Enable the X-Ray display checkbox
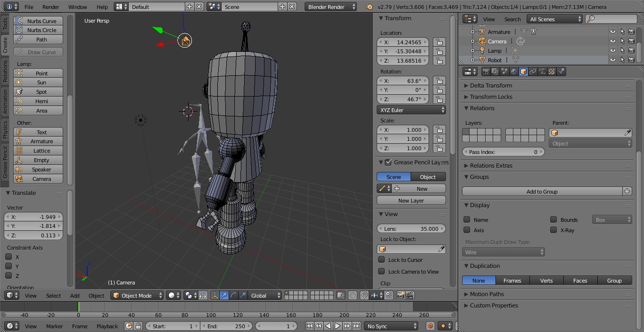Screen dimensions: 644x332 point(553,230)
